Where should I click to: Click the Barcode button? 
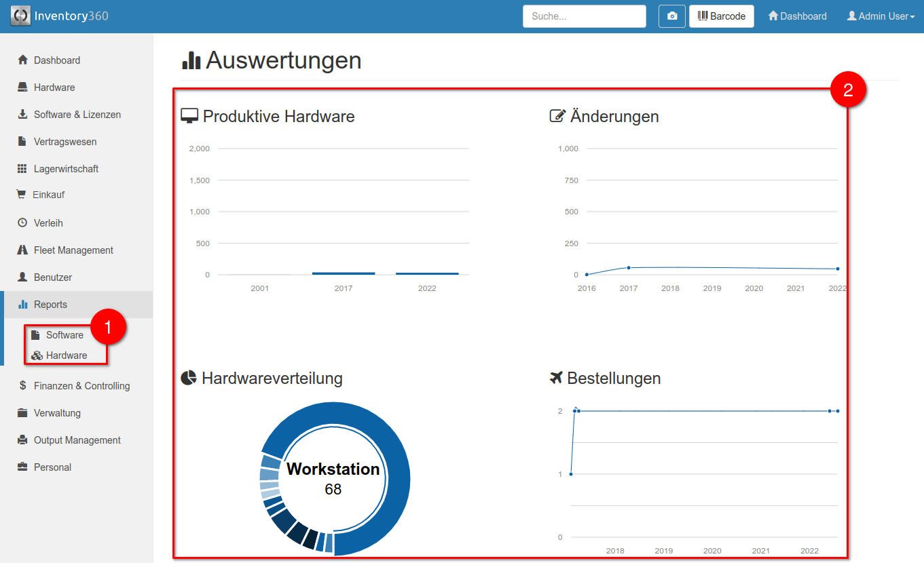pyautogui.click(x=721, y=16)
